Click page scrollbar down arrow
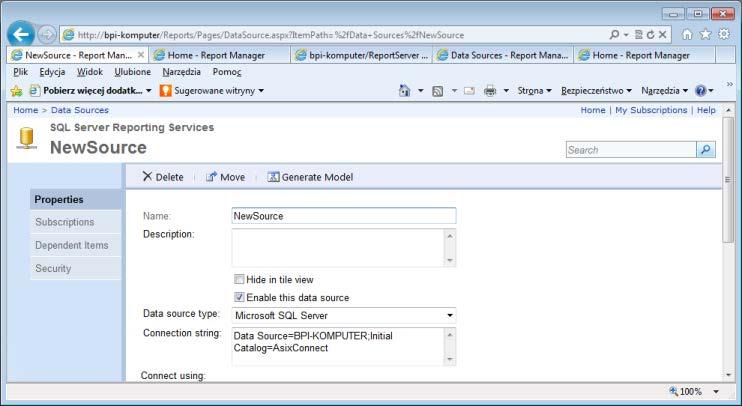The image size is (742, 406). click(x=728, y=375)
